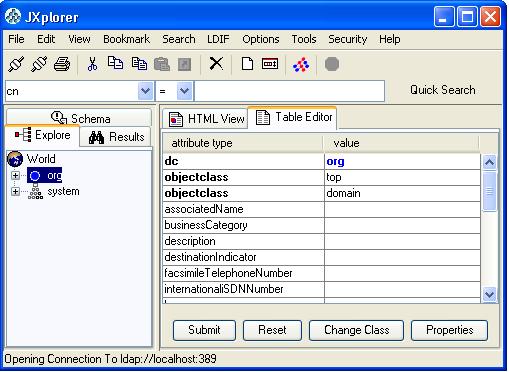Open the Tools menu
The width and height of the screenshot is (509, 372).
coord(304,39)
